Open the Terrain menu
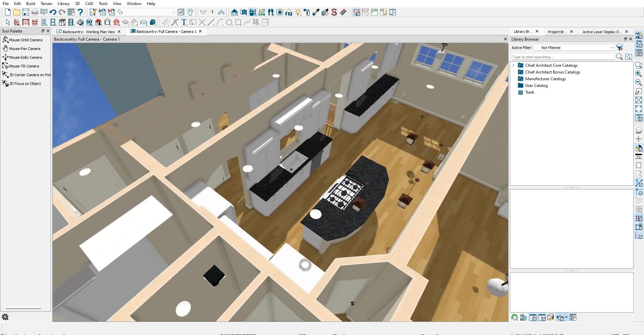This screenshot has height=335, width=644. [46, 4]
